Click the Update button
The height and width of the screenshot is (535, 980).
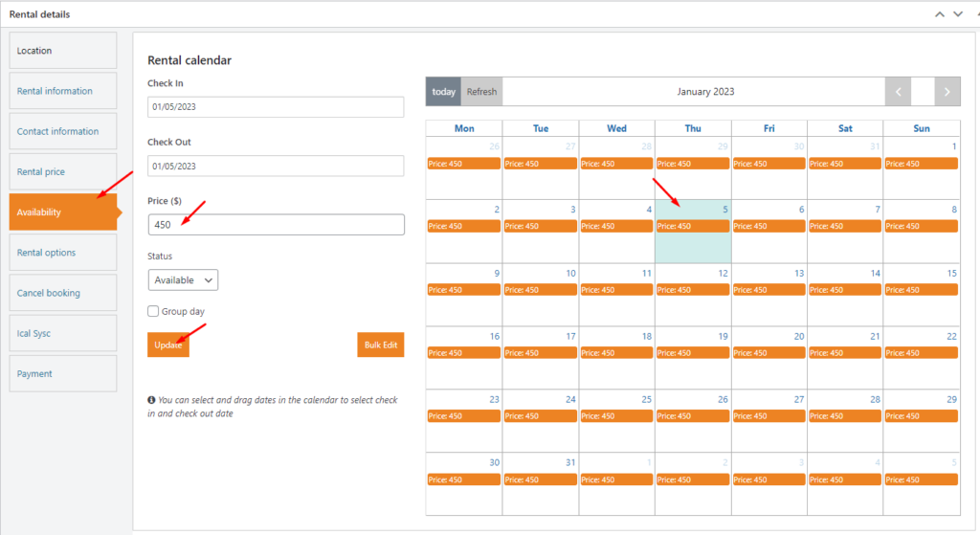[x=168, y=345]
